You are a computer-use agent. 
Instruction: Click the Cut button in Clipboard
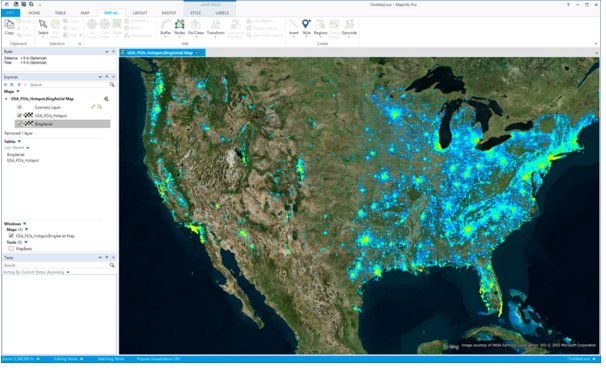(x=23, y=28)
